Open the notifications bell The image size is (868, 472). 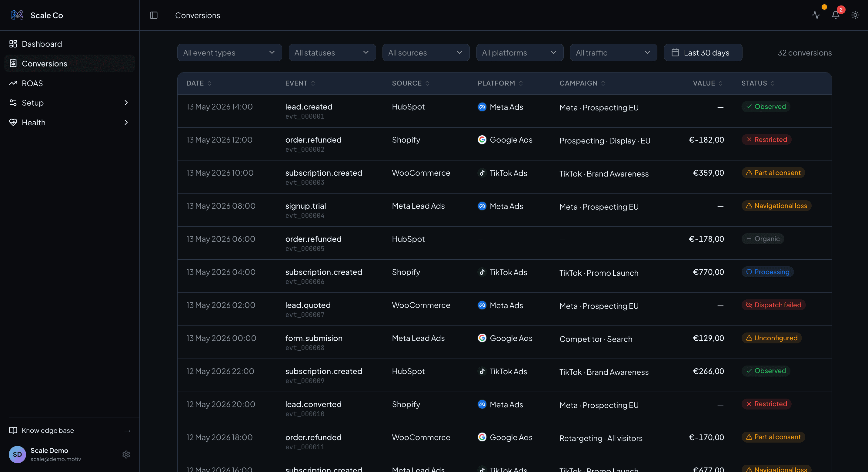pos(836,15)
